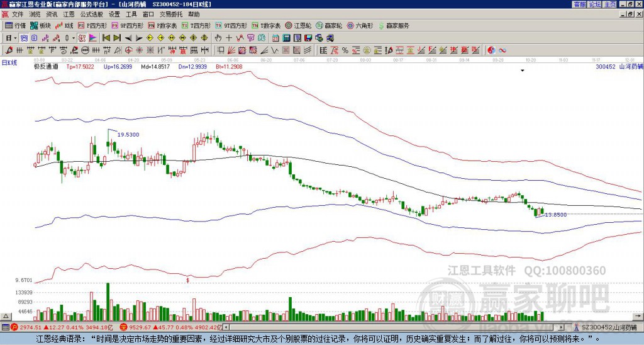Toggle the 权 adjusted-price button
The image size is (644, 345).
pyautogui.click(x=82, y=38)
